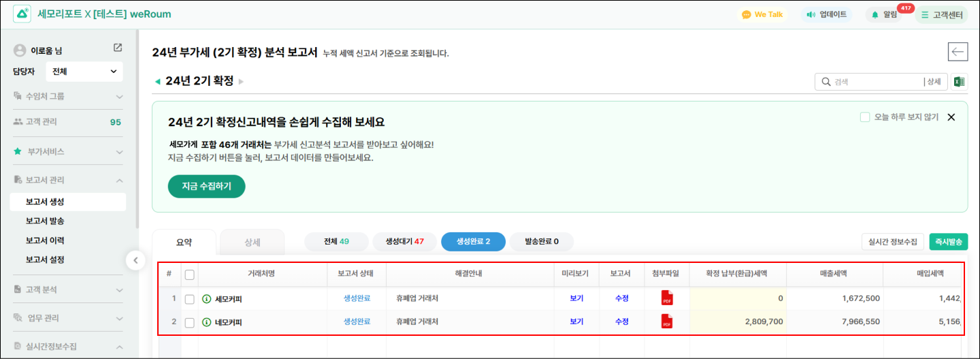The width and height of the screenshot is (980, 359).
Task: Collapse sidebar with the left chevron handle
Action: pos(135,260)
